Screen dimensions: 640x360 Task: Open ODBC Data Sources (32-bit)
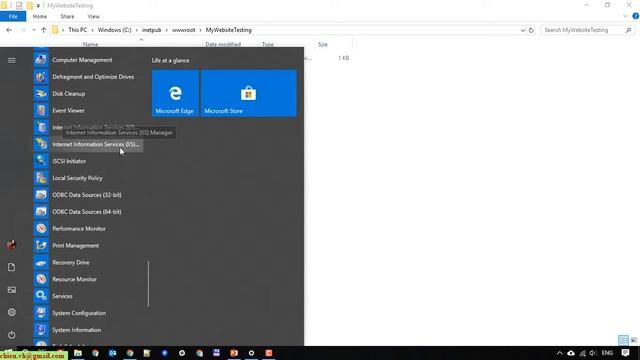point(88,195)
